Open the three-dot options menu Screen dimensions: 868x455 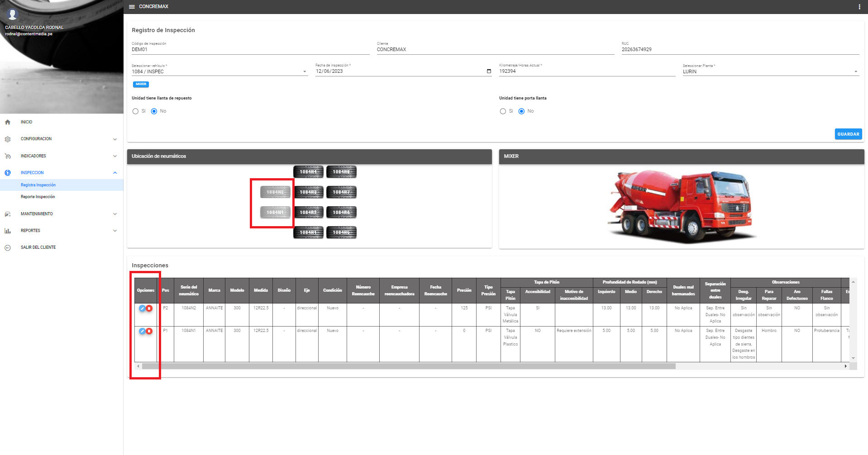[859, 7]
